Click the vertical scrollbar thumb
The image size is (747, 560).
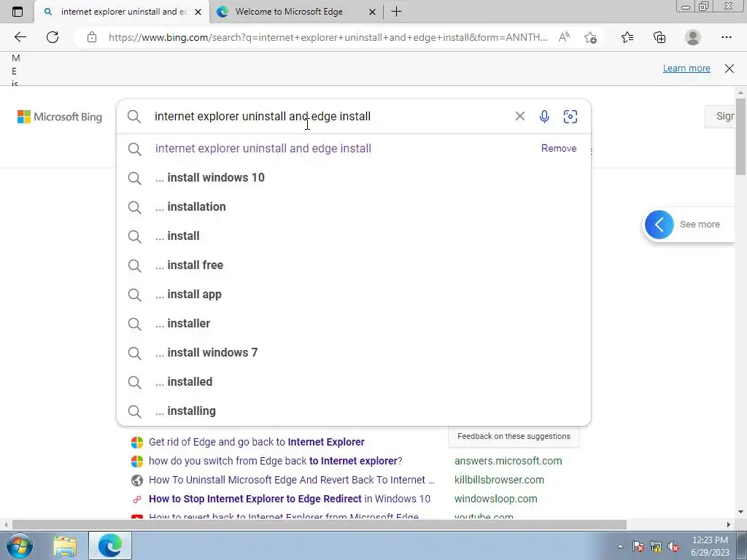click(x=740, y=136)
